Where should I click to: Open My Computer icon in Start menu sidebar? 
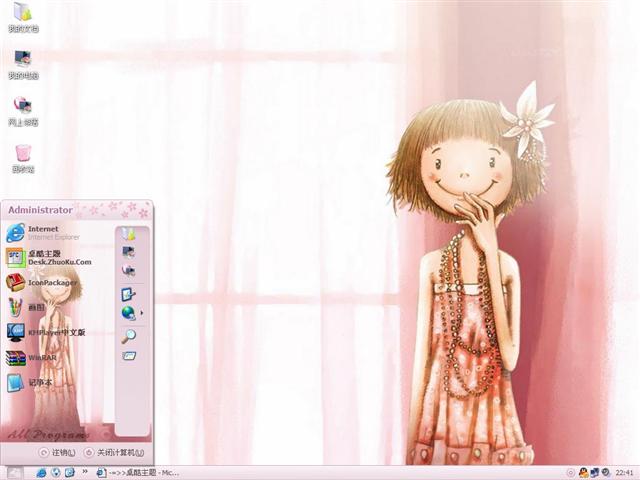point(129,252)
